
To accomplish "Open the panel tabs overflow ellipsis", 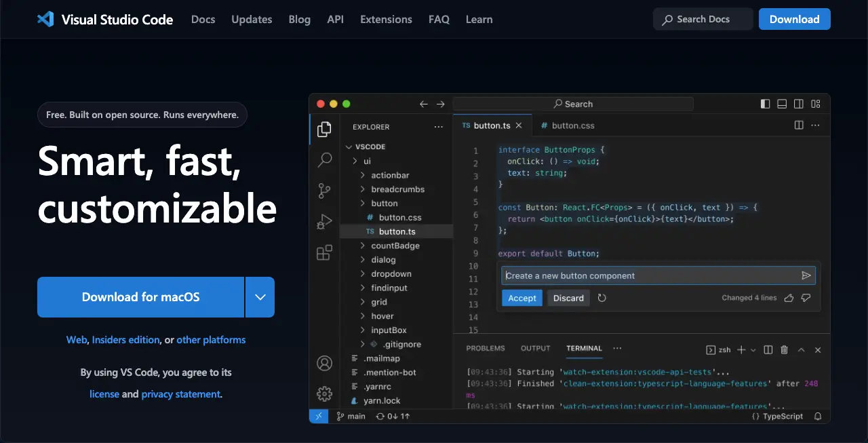I will click(617, 349).
